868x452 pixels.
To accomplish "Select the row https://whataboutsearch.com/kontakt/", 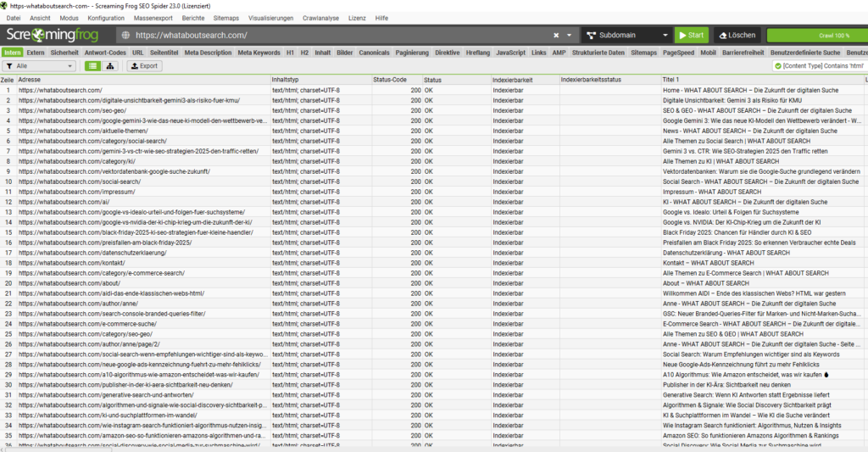I will (x=434, y=263).
